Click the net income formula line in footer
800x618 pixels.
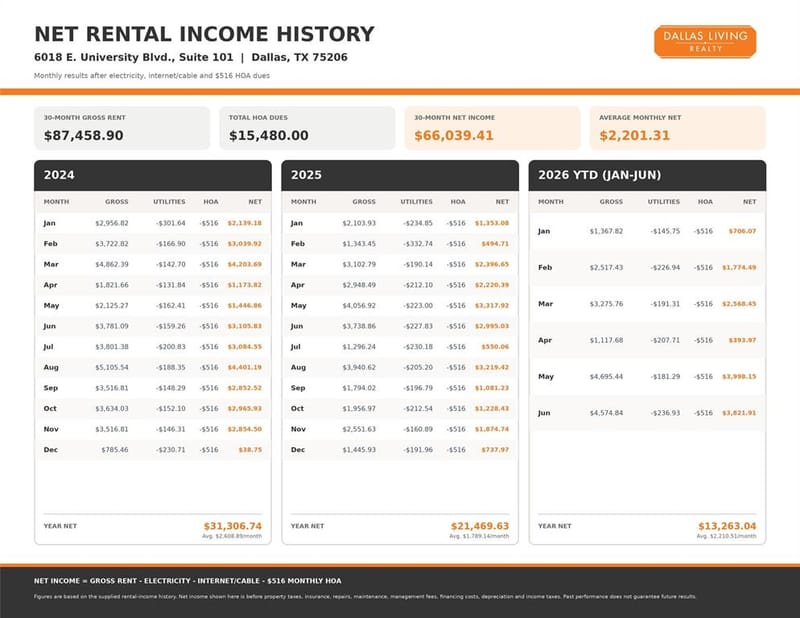click(188, 581)
